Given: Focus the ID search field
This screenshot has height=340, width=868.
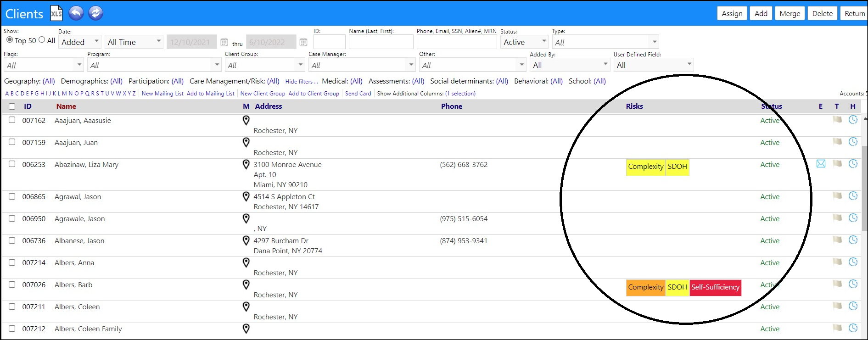Looking at the screenshot, I should point(330,42).
